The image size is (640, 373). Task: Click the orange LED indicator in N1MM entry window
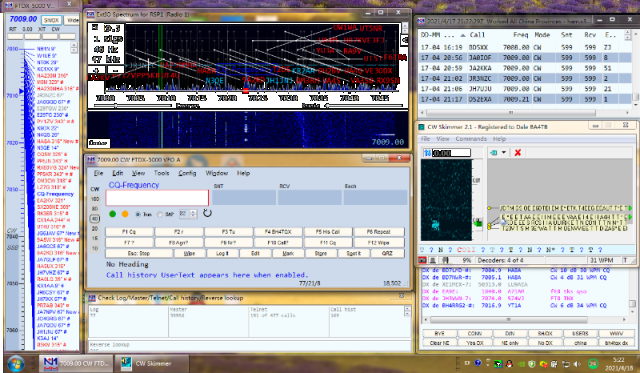click(125, 214)
